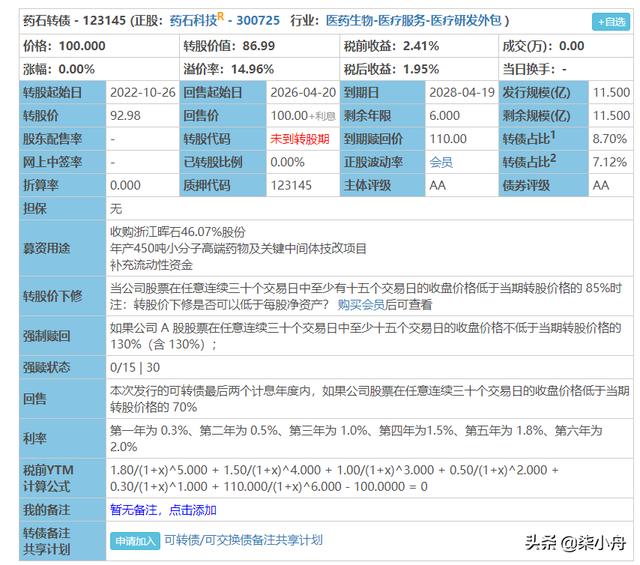Click 转股价 value 92.98
The image size is (640, 565).
[x=125, y=116]
